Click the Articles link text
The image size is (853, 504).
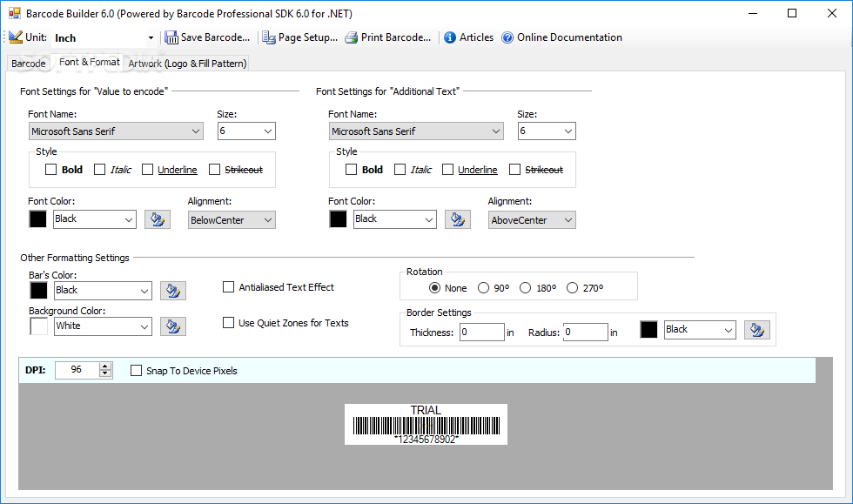tap(477, 37)
